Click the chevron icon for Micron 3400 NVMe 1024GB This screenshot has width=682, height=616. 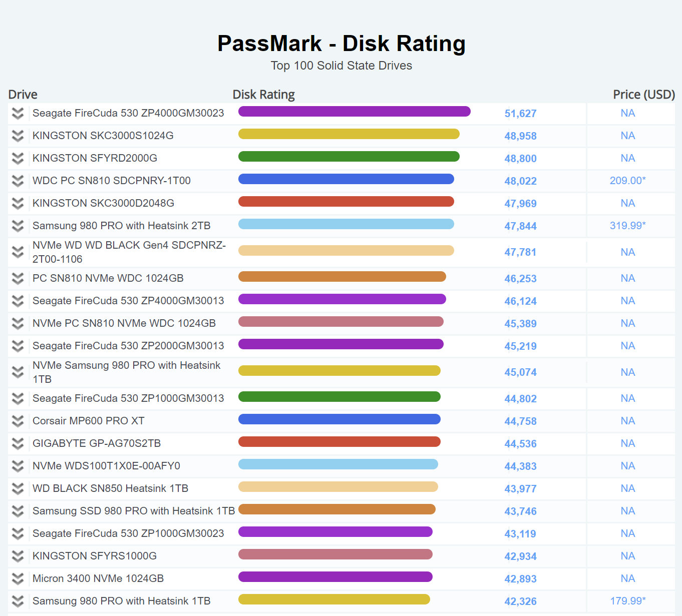(x=18, y=579)
